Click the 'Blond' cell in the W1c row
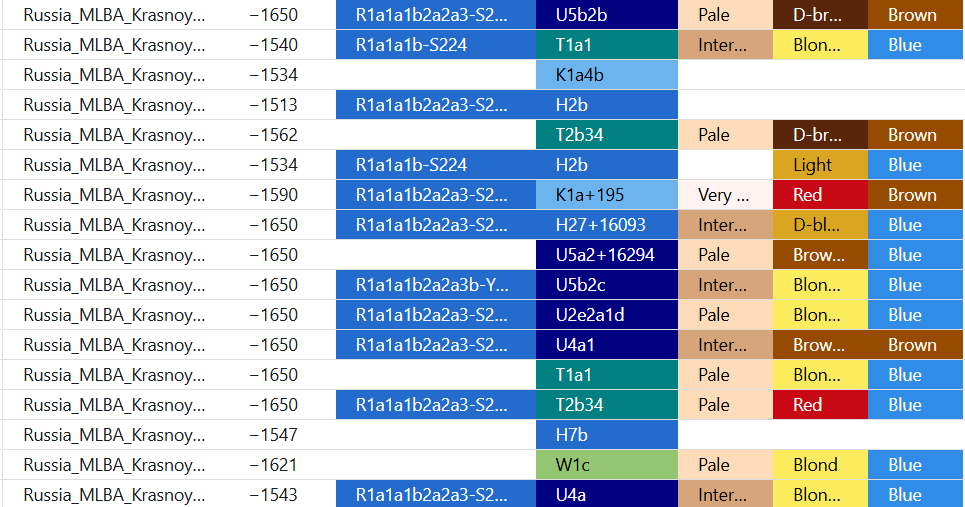965x507 pixels. (820, 465)
